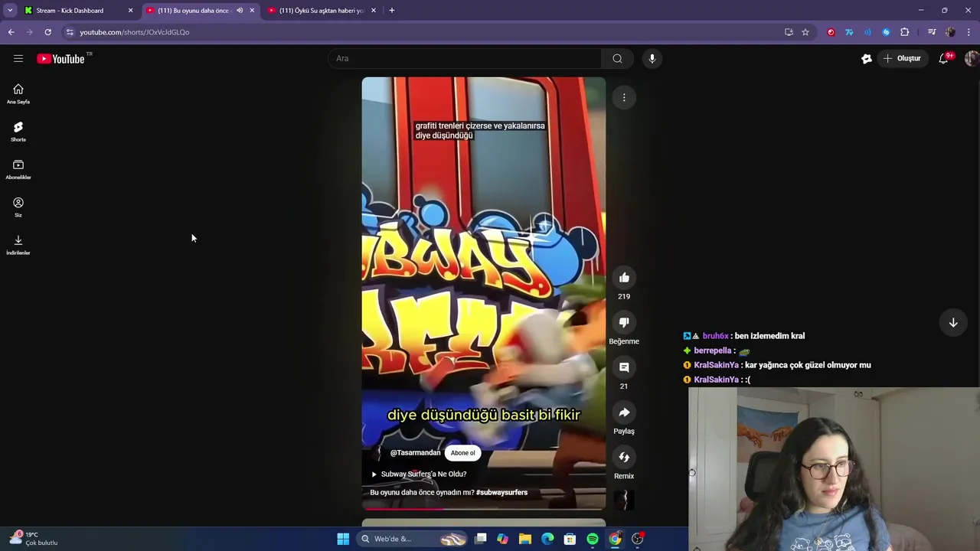Image resolution: width=980 pixels, height=551 pixels.
Task: Click the Oluştur create button
Action: [902, 58]
